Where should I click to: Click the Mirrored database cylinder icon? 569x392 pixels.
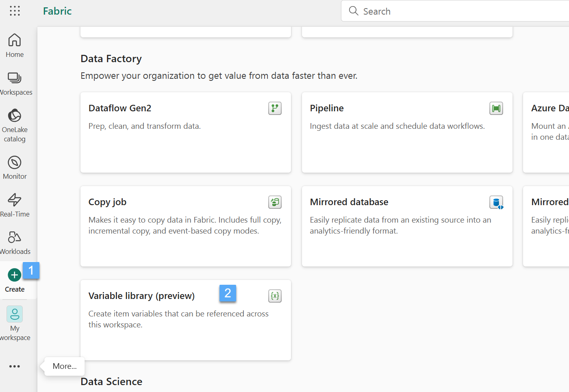[496, 202]
